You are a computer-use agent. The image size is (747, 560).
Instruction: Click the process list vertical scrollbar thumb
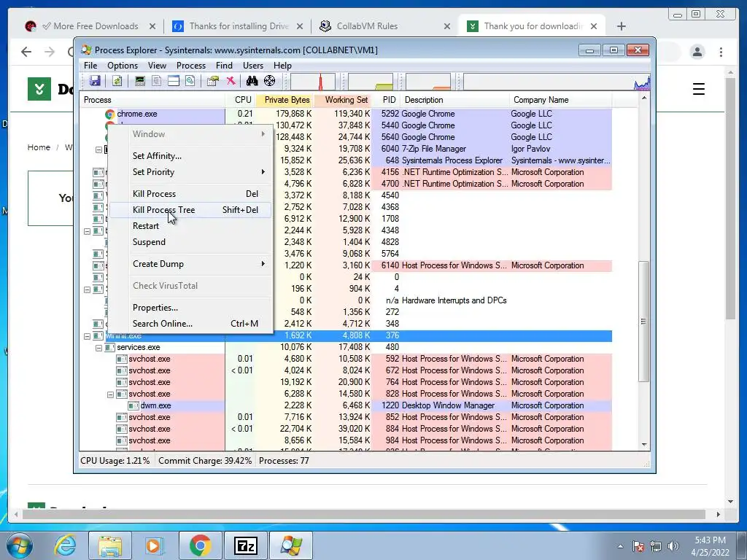coord(643,322)
